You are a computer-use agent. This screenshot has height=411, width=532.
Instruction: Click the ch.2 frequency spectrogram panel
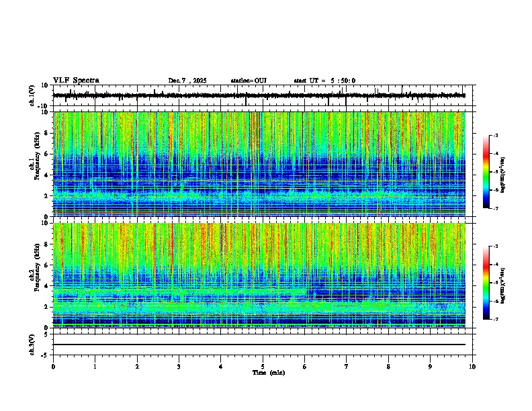point(259,275)
